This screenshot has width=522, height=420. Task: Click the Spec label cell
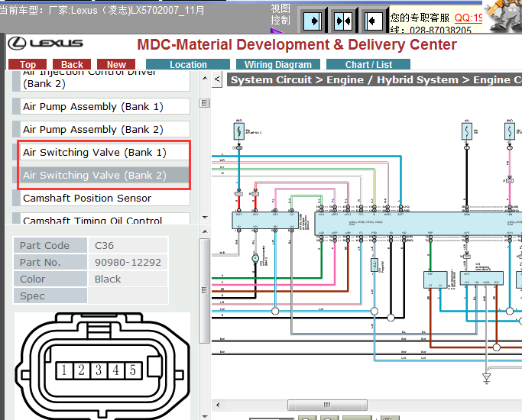(50, 296)
